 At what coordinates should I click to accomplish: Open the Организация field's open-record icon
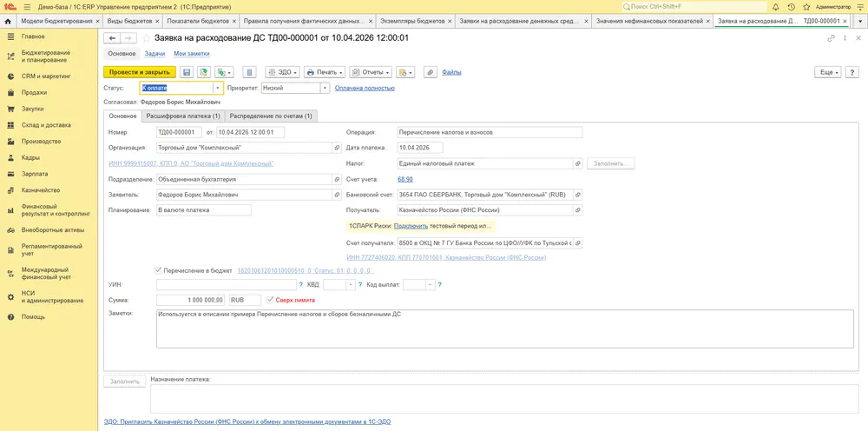[337, 148]
